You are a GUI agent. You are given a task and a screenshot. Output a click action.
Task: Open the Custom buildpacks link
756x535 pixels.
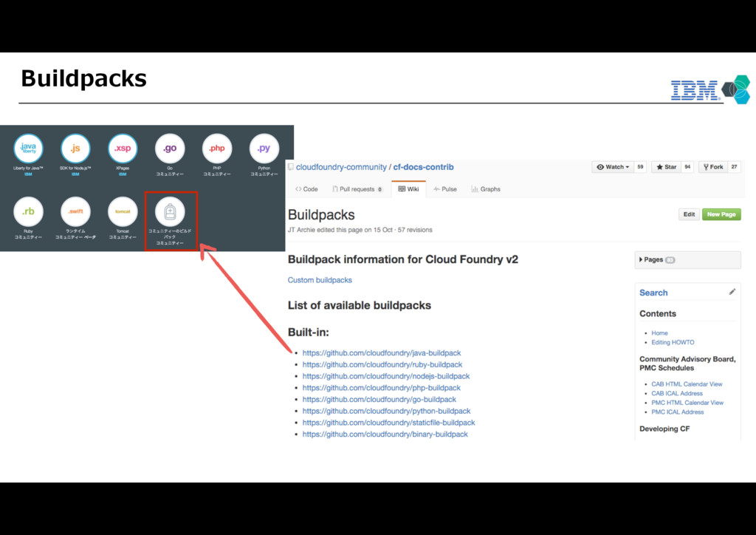(x=320, y=280)
